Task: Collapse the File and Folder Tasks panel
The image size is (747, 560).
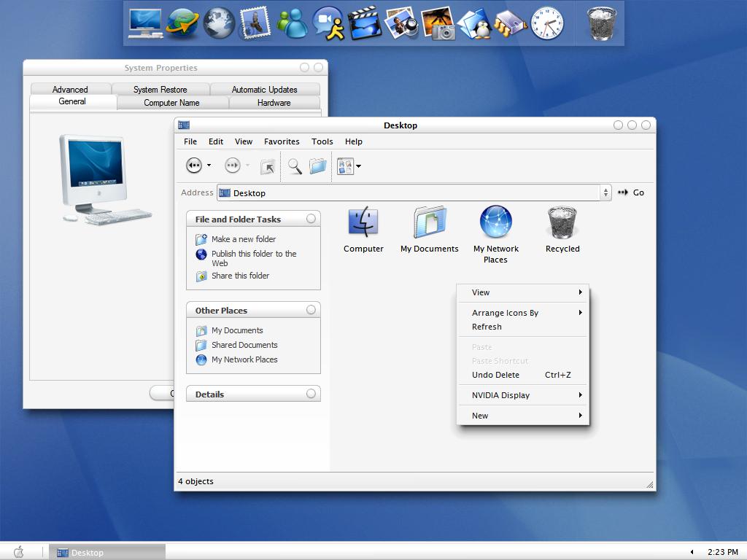Action: tap(311, 219)
